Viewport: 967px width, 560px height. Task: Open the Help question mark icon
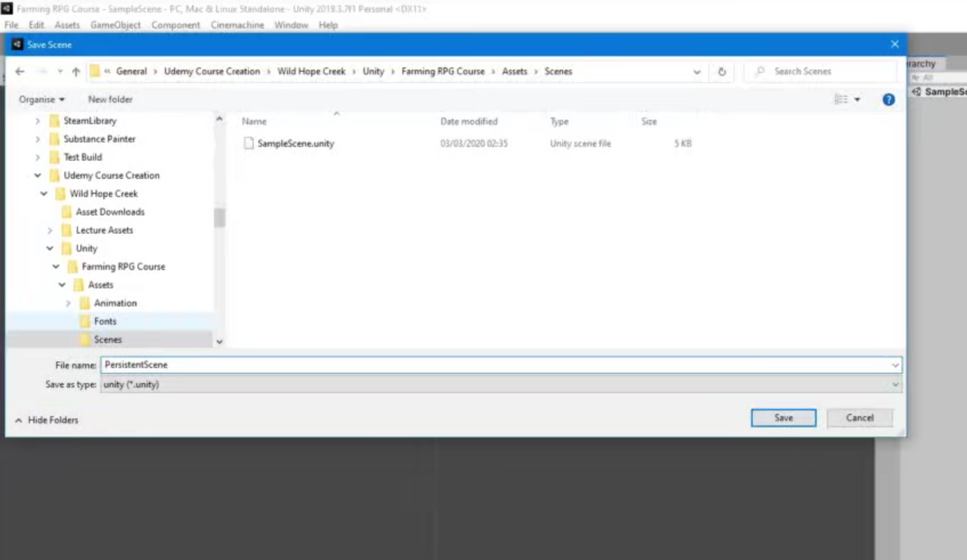(x=888, y=100)
